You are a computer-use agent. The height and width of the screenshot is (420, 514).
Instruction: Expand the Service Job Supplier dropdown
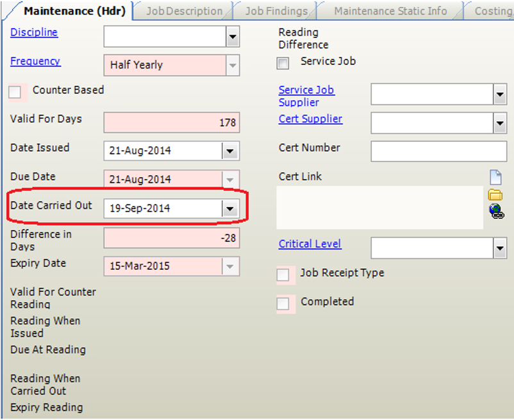(499, 95)
